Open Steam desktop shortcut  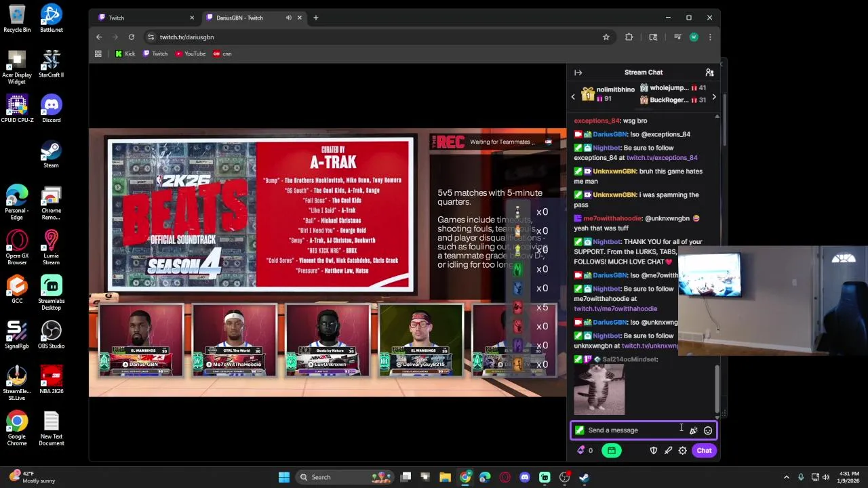pos(52,154)
